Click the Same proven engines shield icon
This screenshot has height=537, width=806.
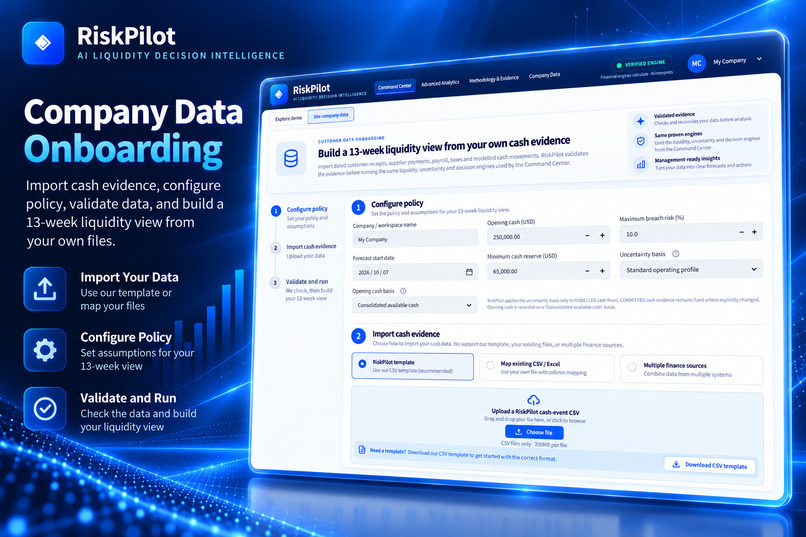[640, 141]
